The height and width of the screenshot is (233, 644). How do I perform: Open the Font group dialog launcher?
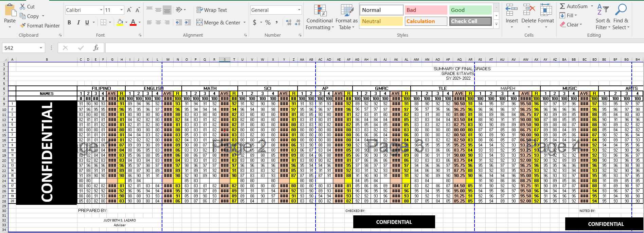click(140, 35)
